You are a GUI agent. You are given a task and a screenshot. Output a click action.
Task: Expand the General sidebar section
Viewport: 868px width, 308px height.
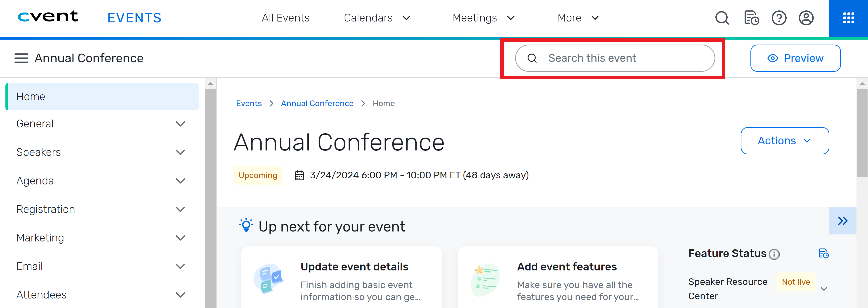pos(180,124)
